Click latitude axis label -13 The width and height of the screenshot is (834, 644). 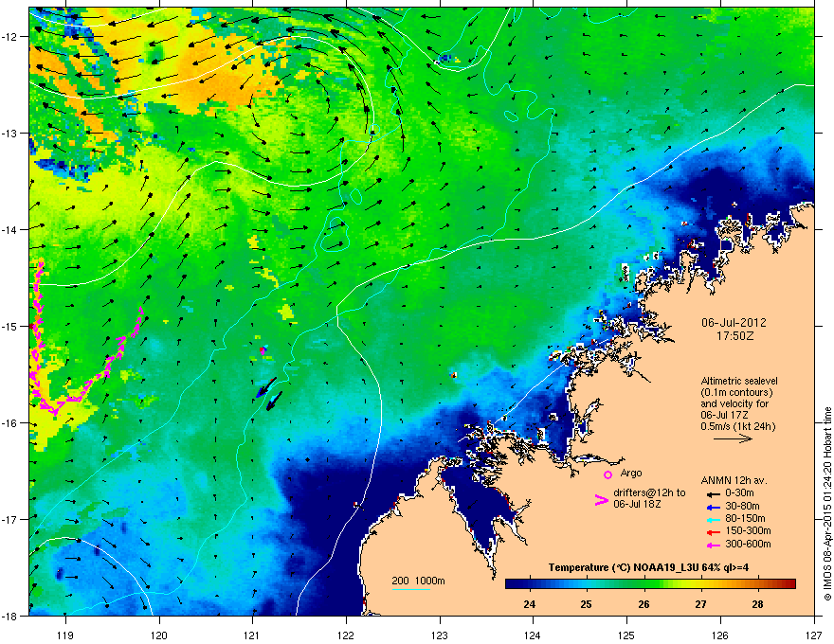(10, 134)
